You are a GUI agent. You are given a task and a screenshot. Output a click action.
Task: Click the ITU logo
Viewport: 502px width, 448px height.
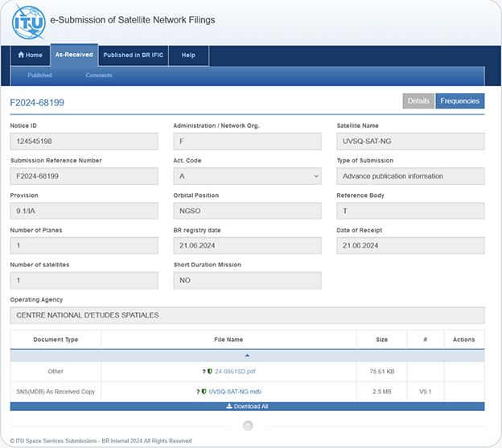click(29, 23)
